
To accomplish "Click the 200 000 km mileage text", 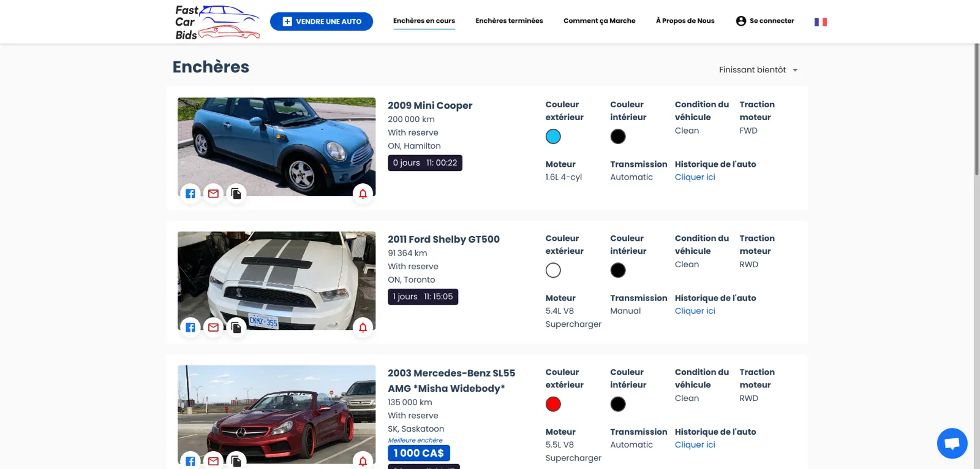I will (x=411, y=120).
